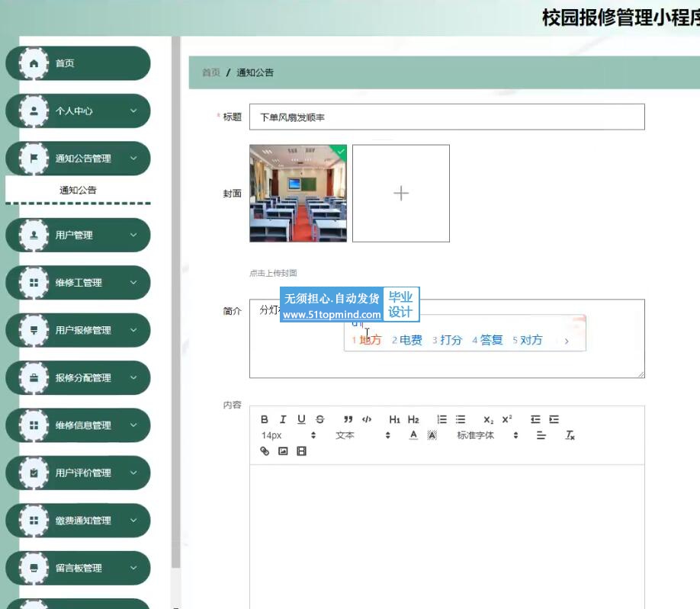Click the icon beside 留言板管理
Image resolution: width=700 pixels, height=609 pixels.
click(x=34, y=568)
